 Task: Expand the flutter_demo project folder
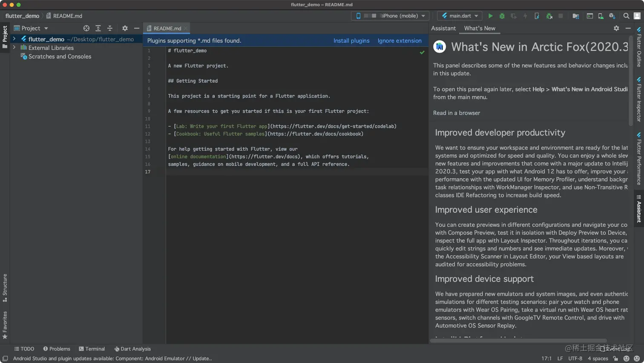click(x=14, y=39)
